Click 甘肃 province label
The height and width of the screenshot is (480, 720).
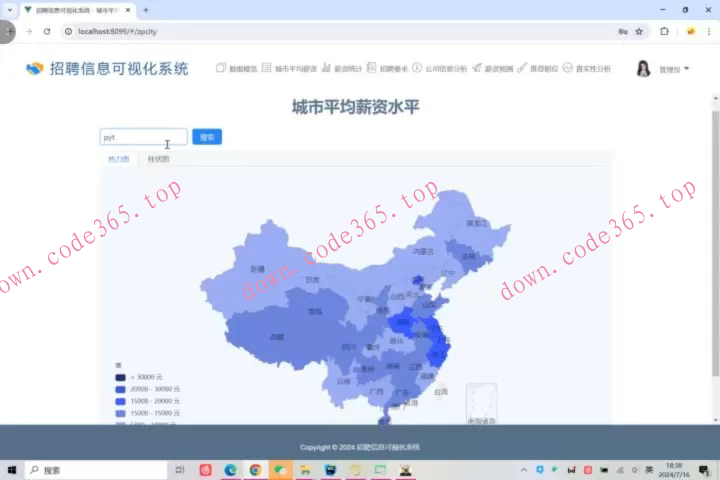click(312, 280)
